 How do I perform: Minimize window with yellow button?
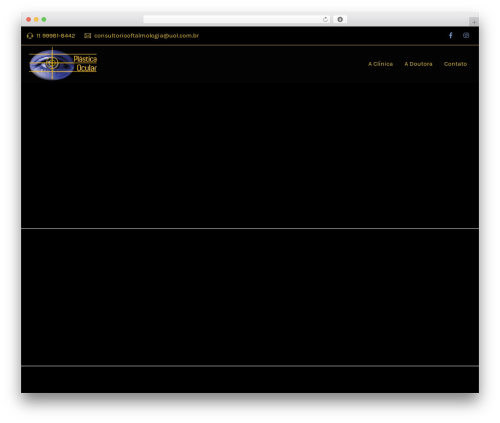[x=36, y=19]
